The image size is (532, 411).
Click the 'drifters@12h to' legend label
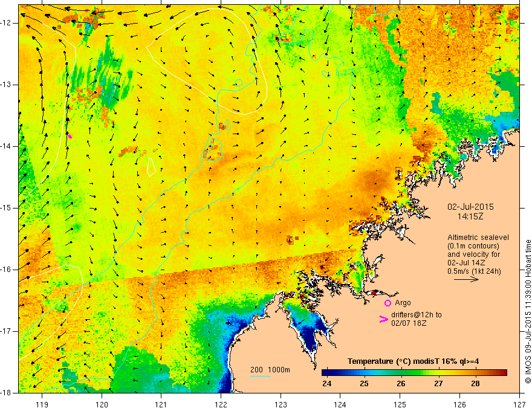[417, 315]
